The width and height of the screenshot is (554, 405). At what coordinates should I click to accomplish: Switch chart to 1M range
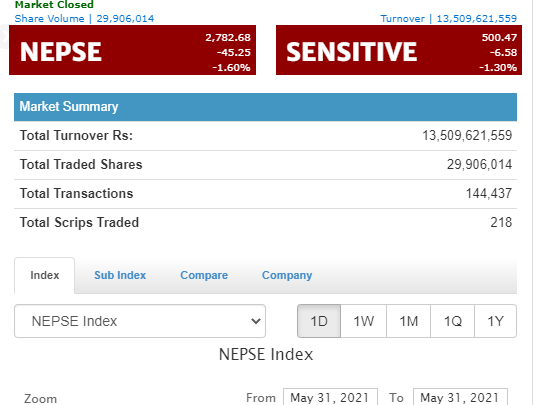pyautogui.click(x=408, y=321)
